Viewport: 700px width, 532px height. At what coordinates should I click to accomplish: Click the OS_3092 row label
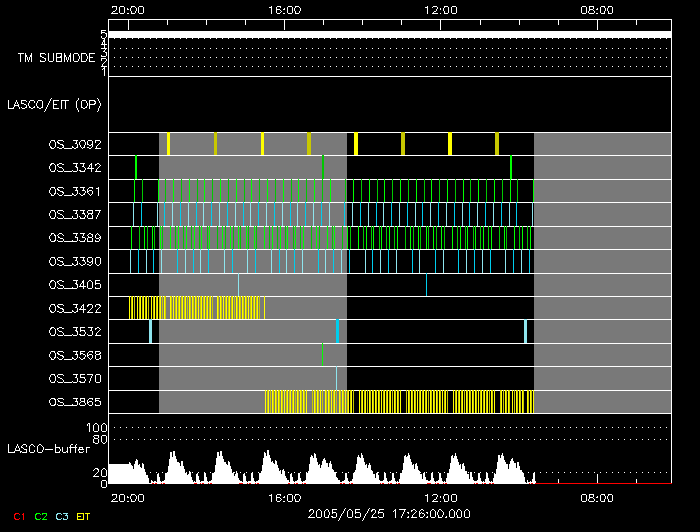(75, 144)
